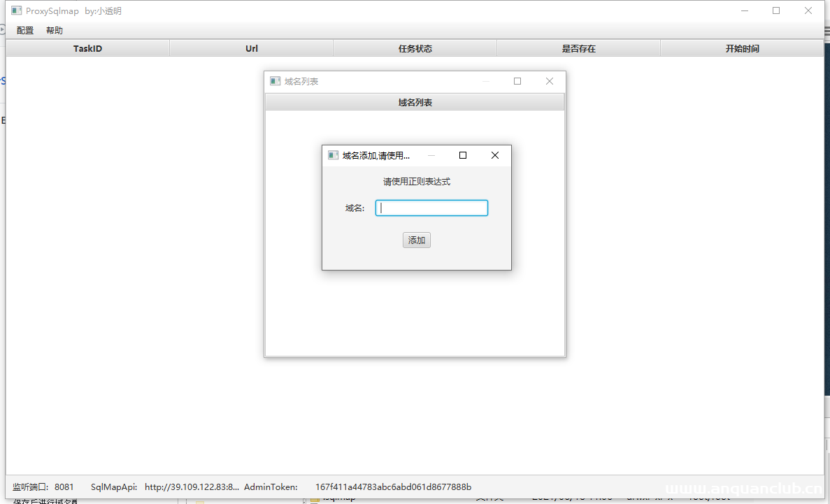The width and height of the screenshot is (830, 504).
Task: Close the ProxySqlmap main window
Action: [808, 11]
